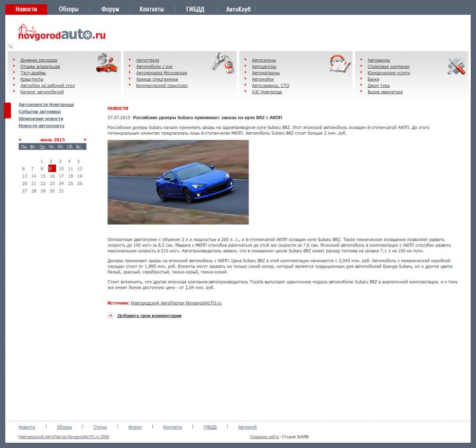Click the red arrow icon beside add comment

111,315
